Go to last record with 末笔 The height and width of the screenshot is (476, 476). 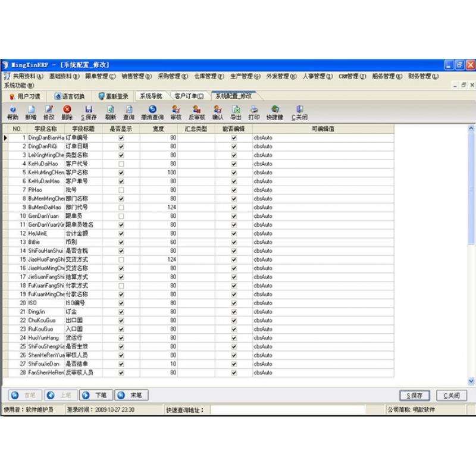tap(131, 395)
